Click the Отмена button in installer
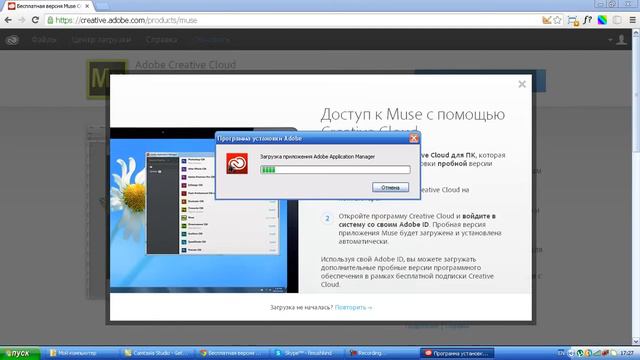 (x=390, y=187)
